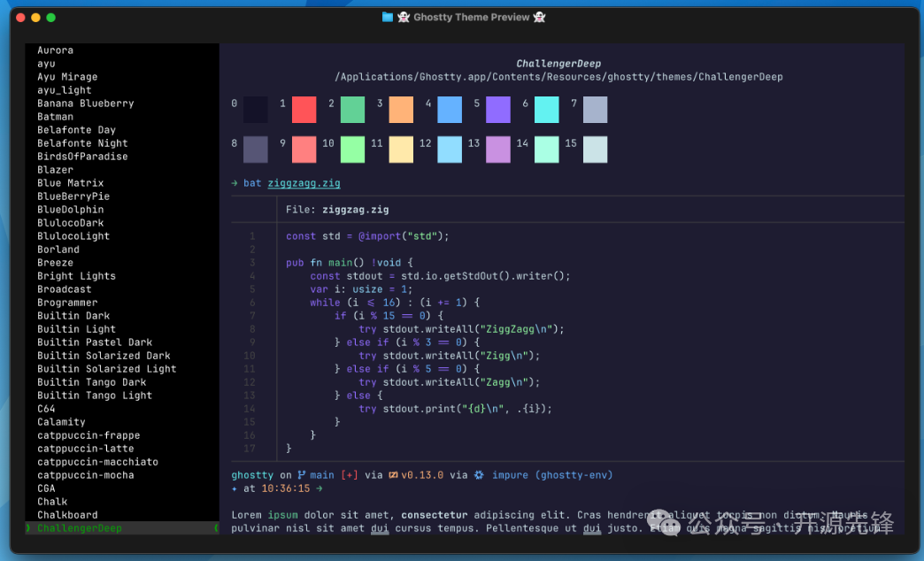Viewport: 924px width, 561px height.
Task: Select the Breeze theme
Action: coord(56,262)
